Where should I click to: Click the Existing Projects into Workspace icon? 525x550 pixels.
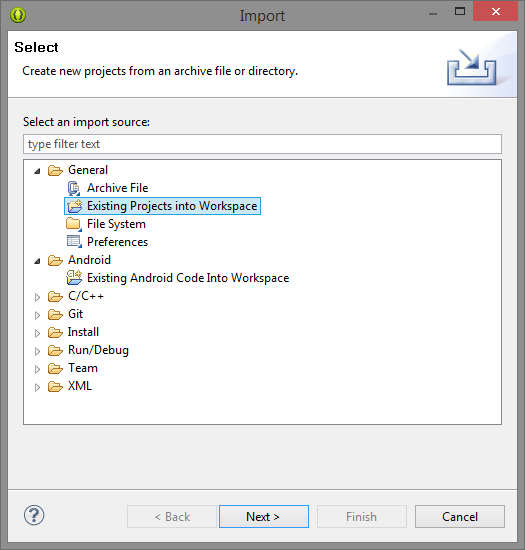(74, 206)
